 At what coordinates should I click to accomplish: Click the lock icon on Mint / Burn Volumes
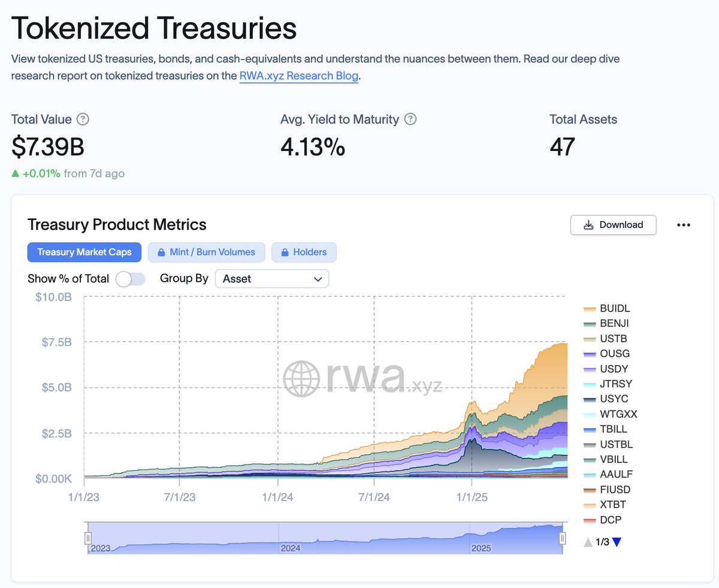tap(161, 252)
